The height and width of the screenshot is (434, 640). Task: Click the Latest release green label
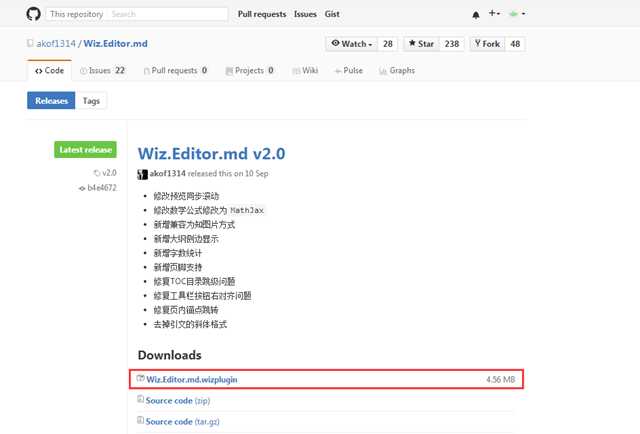tap(85, 150)
